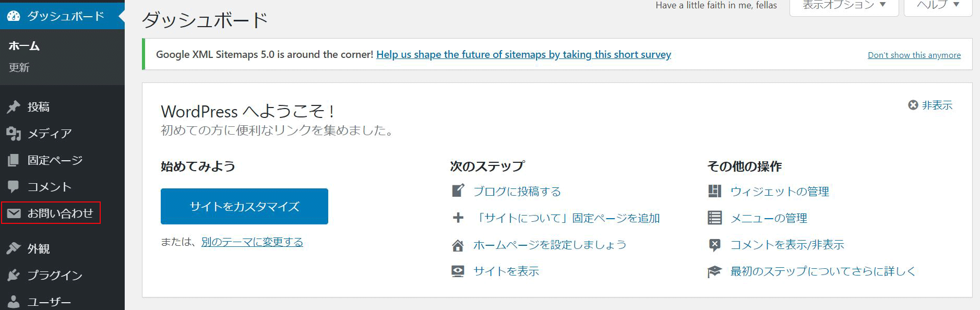
Task: Click Don't show this anymore link
Action: 914,55
